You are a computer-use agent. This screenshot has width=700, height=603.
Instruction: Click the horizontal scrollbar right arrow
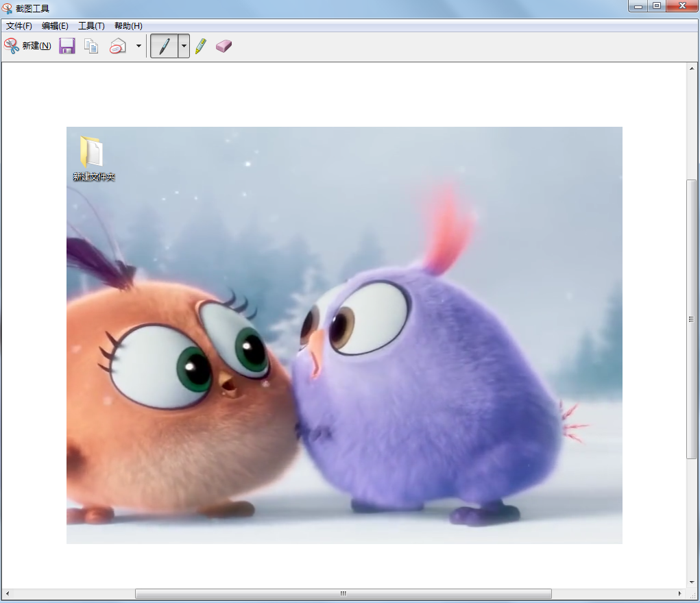pos(680,593)
